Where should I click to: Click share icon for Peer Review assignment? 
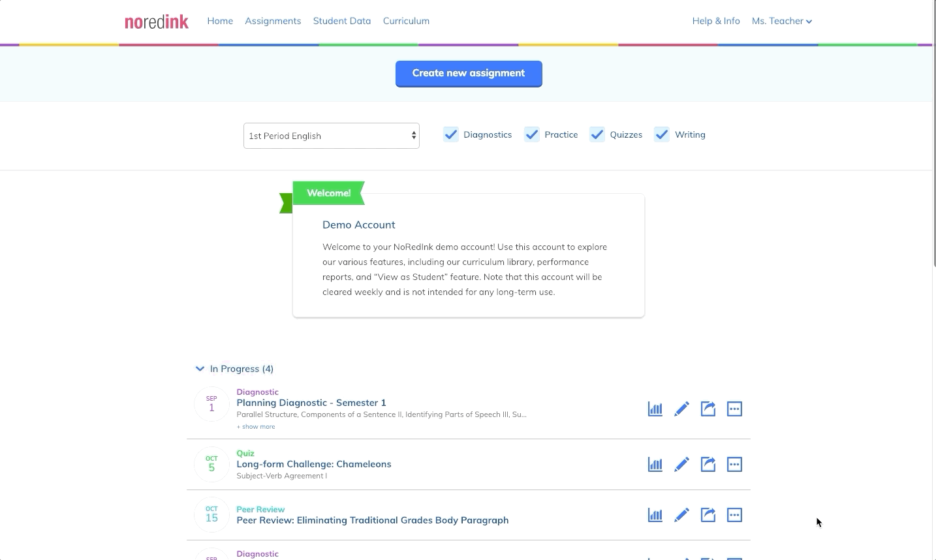(708, 515)
